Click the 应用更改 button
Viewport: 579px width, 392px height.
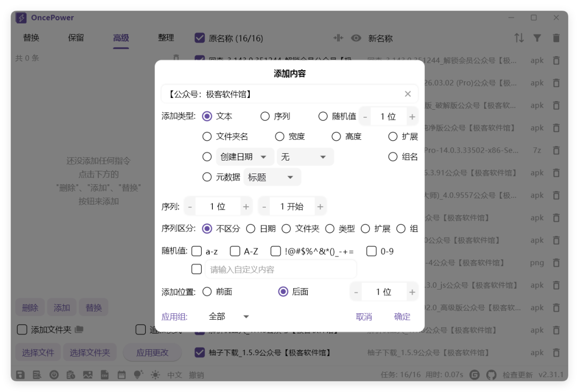152,353
